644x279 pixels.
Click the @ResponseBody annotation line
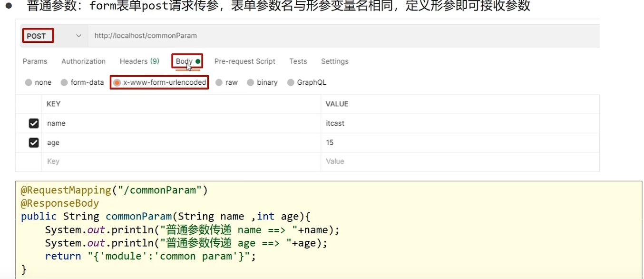60,203
